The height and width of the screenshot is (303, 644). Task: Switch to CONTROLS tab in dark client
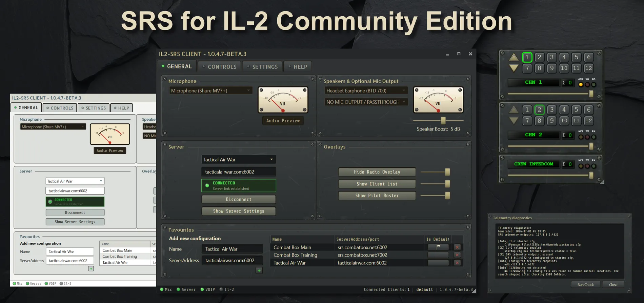(x=219, y=67)
